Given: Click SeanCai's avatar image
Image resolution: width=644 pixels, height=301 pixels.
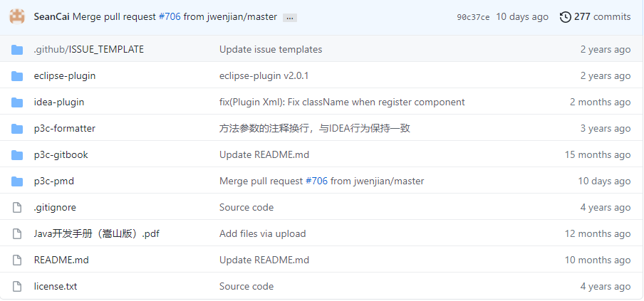Looking at the screenshot, I should pos(17,16).
